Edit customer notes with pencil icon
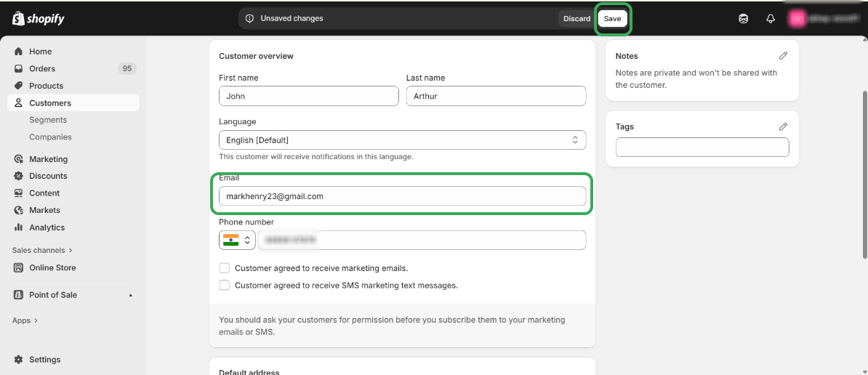 783,56
